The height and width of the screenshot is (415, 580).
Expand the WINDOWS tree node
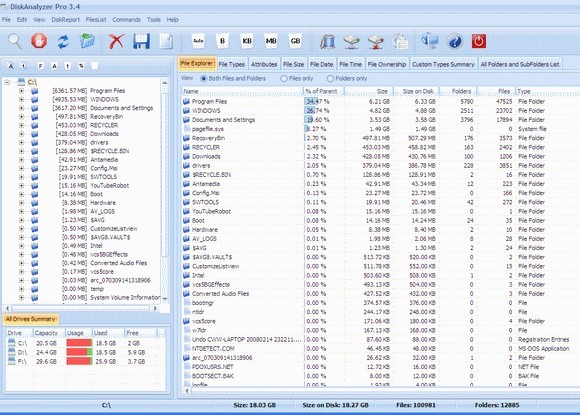(21, 99)
